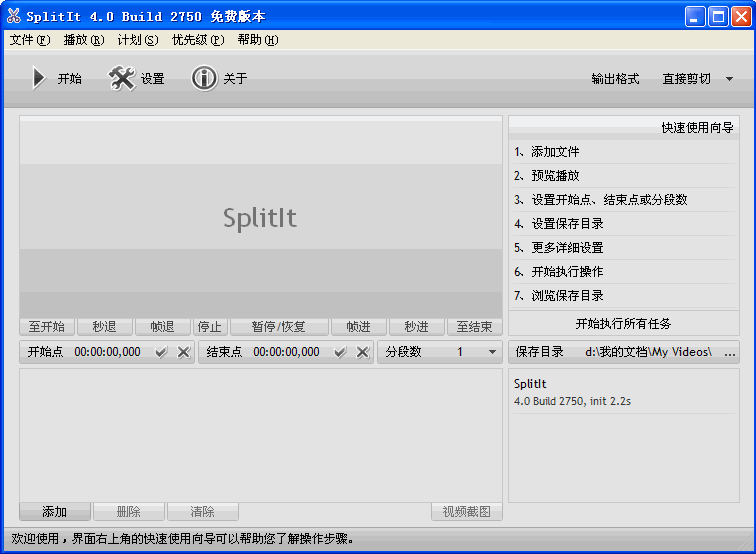
Task: Click the 至结束 button
Action: click(474, 327)
